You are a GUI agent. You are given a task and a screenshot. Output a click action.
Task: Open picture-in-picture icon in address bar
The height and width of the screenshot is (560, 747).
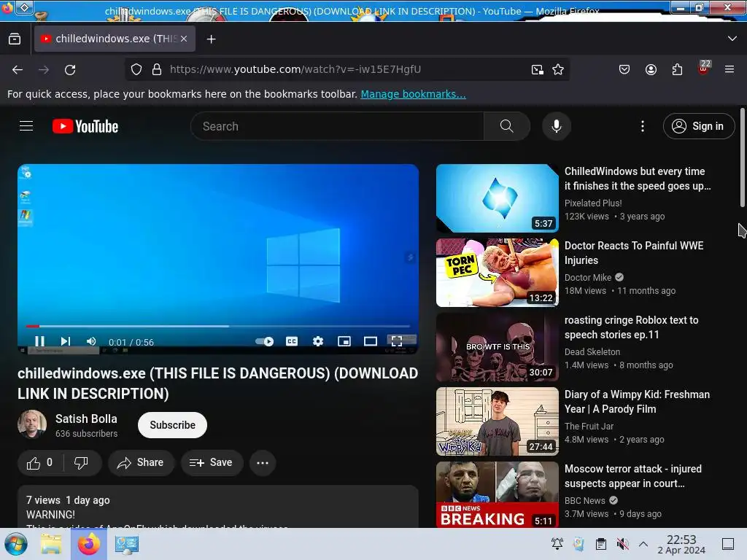538,69
